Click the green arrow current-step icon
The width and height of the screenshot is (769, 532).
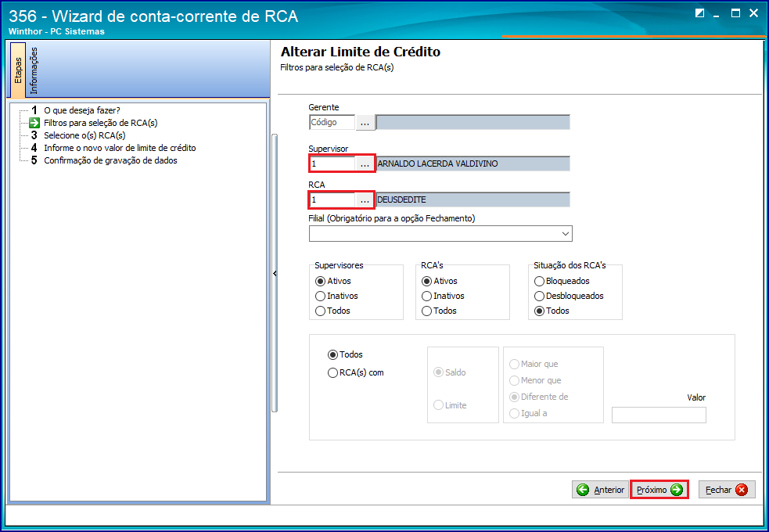[x=34, y=123]
